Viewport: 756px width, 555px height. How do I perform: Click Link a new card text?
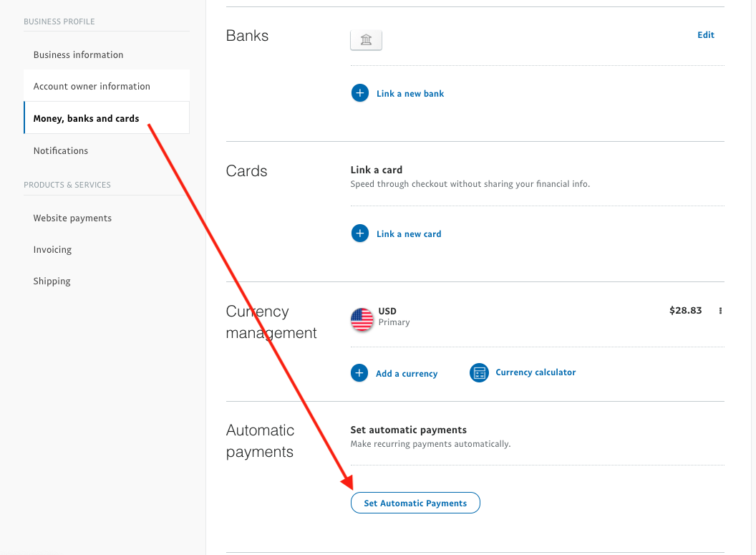408,234
